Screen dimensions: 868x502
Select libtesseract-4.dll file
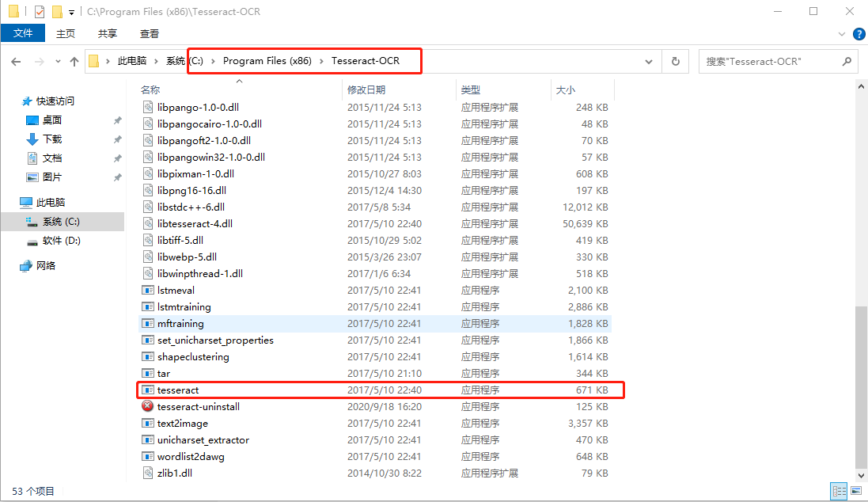[195, 223]
